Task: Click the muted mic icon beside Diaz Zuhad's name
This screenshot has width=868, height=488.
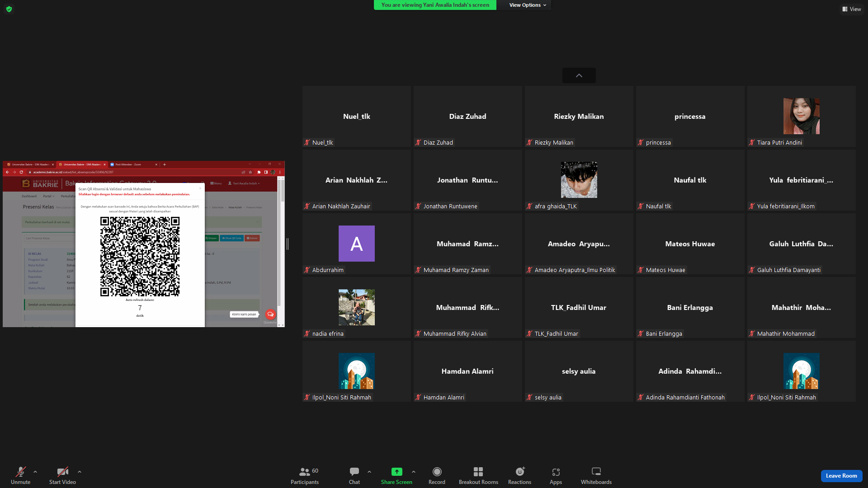Action: click(419, 142)
